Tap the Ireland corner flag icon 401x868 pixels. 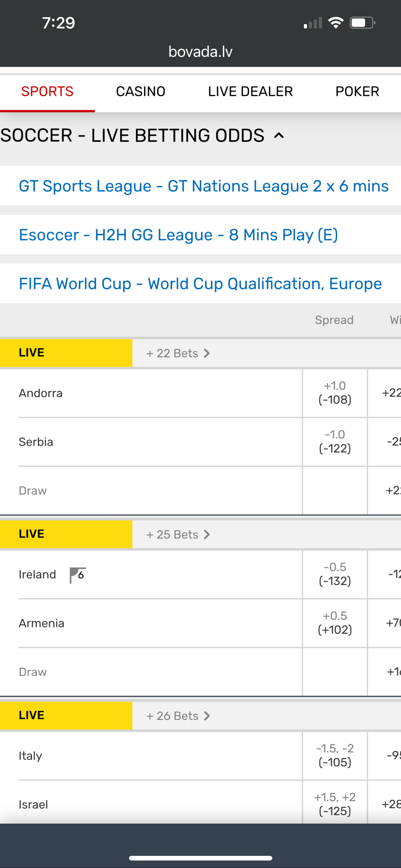pos(77,575)
